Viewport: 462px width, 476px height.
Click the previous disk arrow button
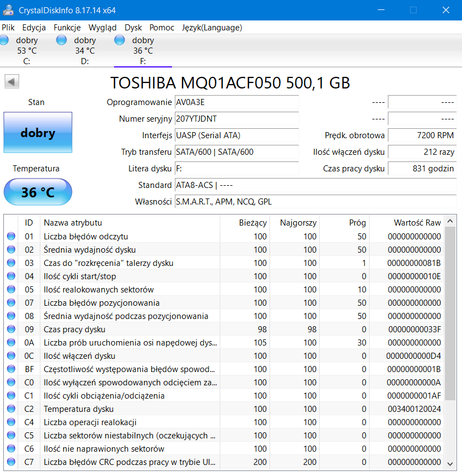pos(12,82)
